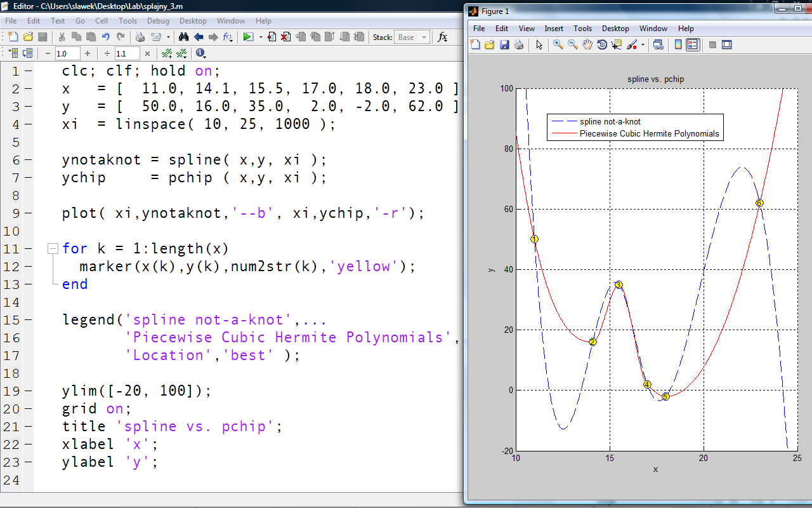The width and height of the screenshot is (812, 508).
Task: Open the Figure 1 View menu
Action: 527,29
